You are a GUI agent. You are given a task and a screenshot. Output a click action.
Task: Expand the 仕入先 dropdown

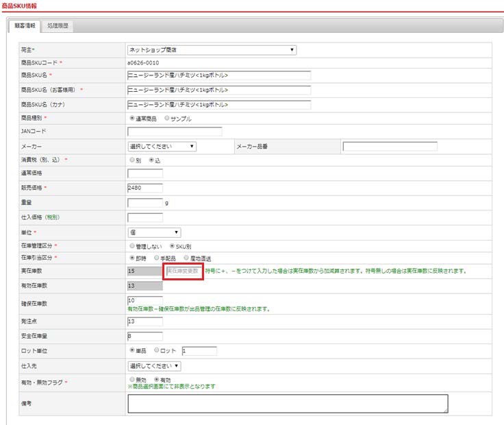(154, 365)
